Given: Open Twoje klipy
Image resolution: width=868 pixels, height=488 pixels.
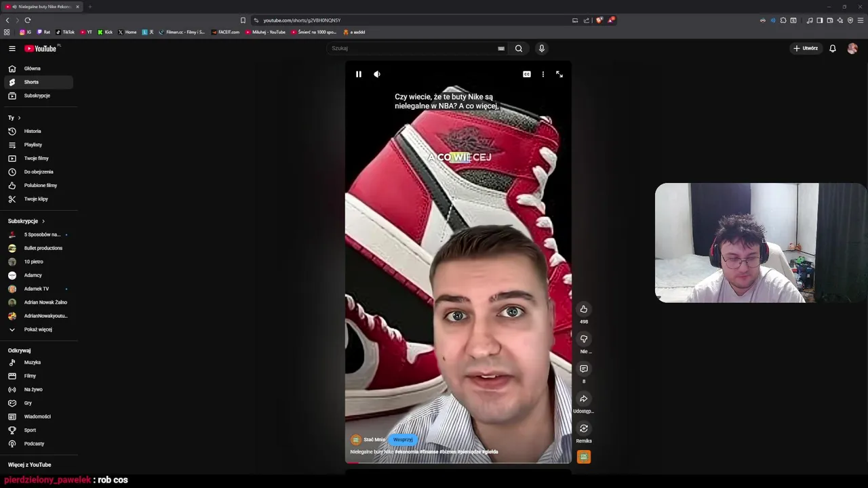Looking at the screenshot, I should pos(39,199).
